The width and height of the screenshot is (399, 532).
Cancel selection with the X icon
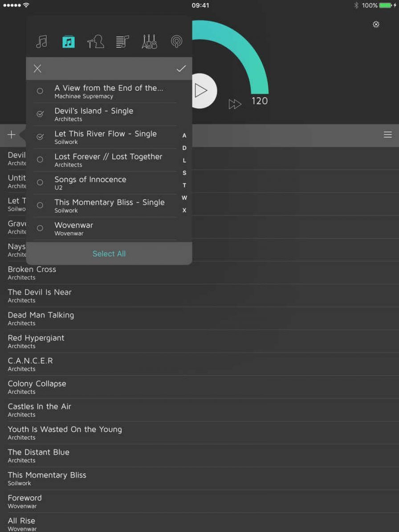pos(37,69)
